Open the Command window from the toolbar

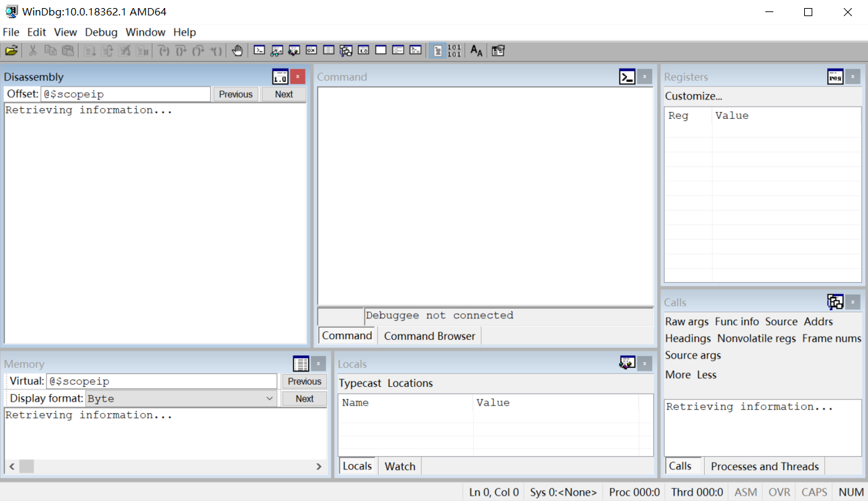click(x=259, y=50)
